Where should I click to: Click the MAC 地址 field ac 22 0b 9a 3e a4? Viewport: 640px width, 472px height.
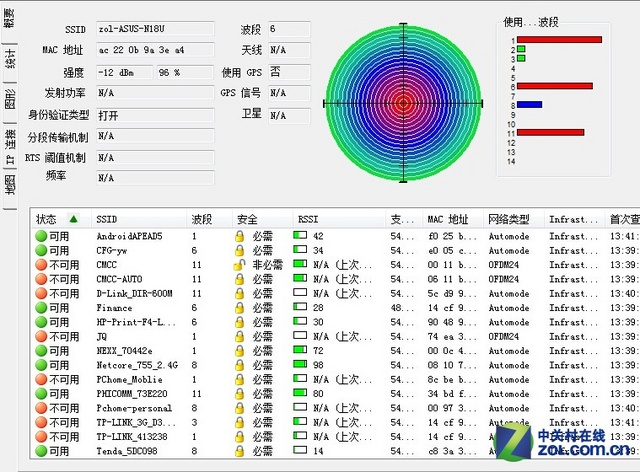click(x=155, y=50)
